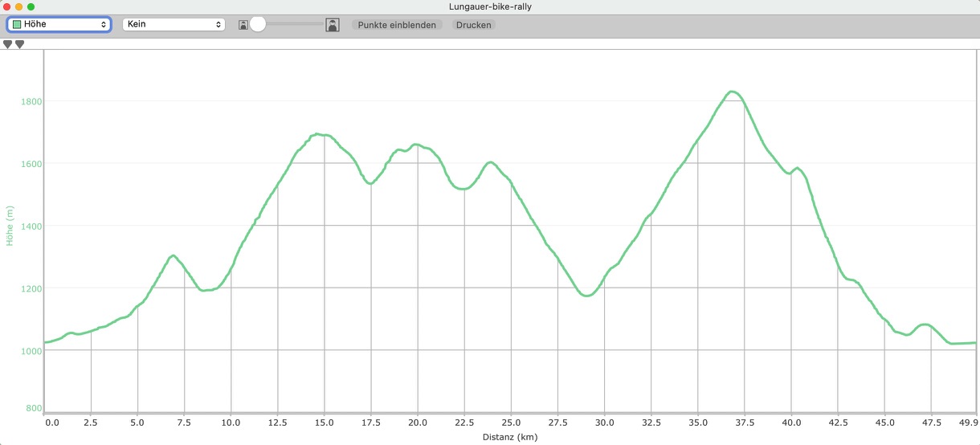The height and width of the screenshot is (445, 980).
Task: Close the Lungauer-bike-rally window
Action: 7,7
